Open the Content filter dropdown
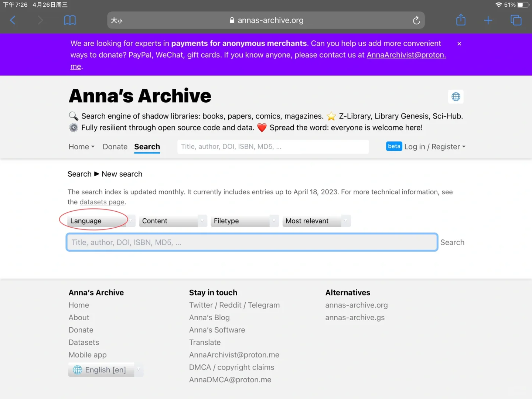Viewport: 532px width, 399px height. (x=173, y=221)
